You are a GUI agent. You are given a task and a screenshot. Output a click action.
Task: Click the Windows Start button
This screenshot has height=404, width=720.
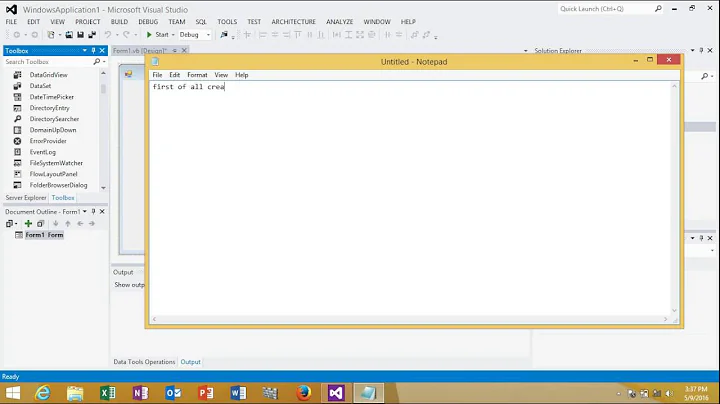(13, 393)
